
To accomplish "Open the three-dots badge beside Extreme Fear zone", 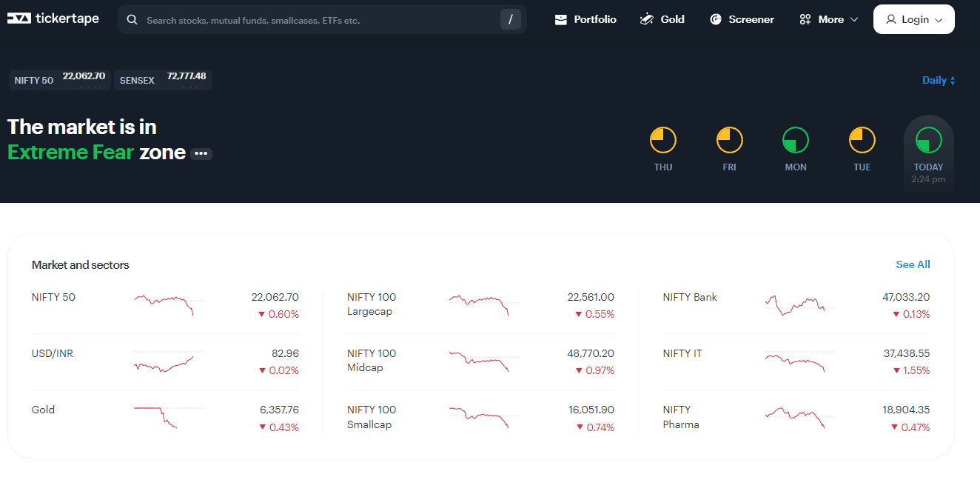I will tap(201, 153).
